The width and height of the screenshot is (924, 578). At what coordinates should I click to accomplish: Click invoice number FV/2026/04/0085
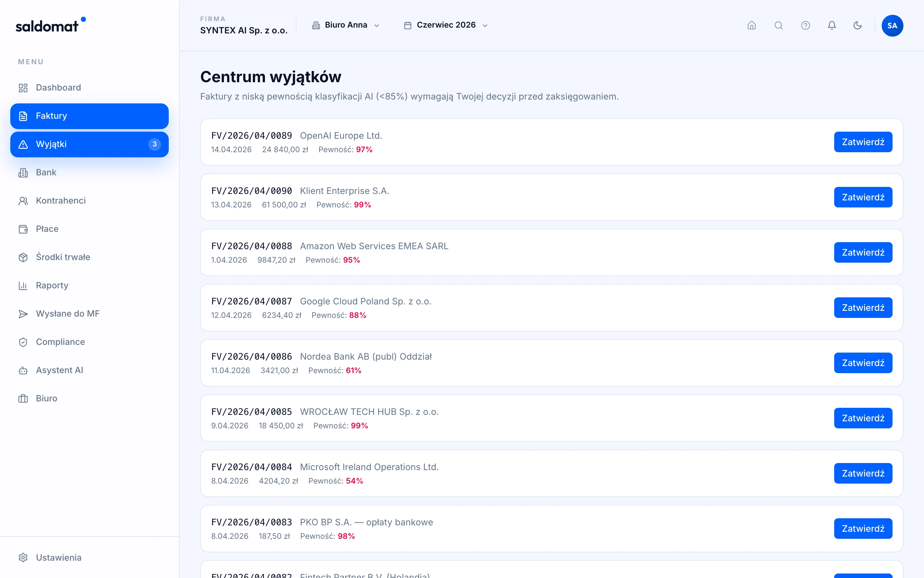pyautogui.click(x=252, y=412)
